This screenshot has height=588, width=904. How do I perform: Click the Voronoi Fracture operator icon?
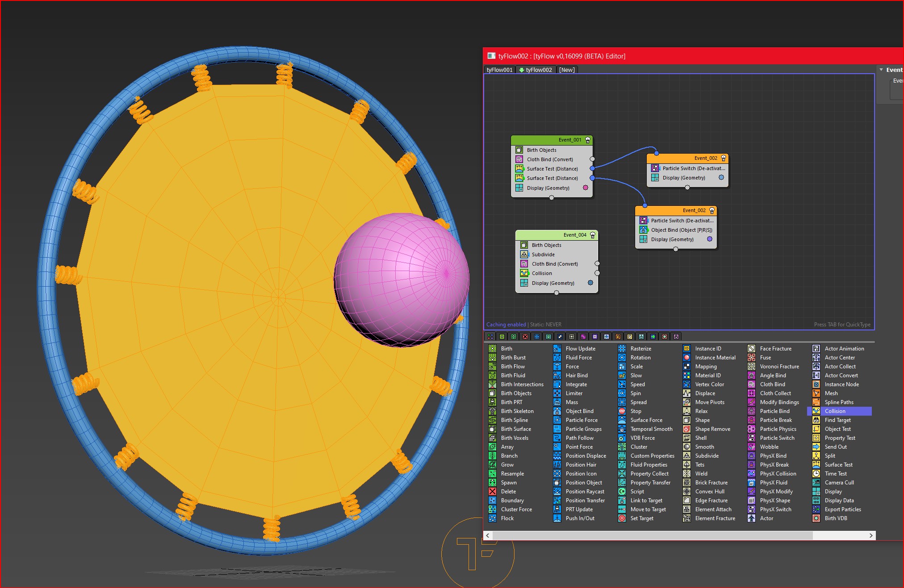pyautogui.click(x=752, y=367)
